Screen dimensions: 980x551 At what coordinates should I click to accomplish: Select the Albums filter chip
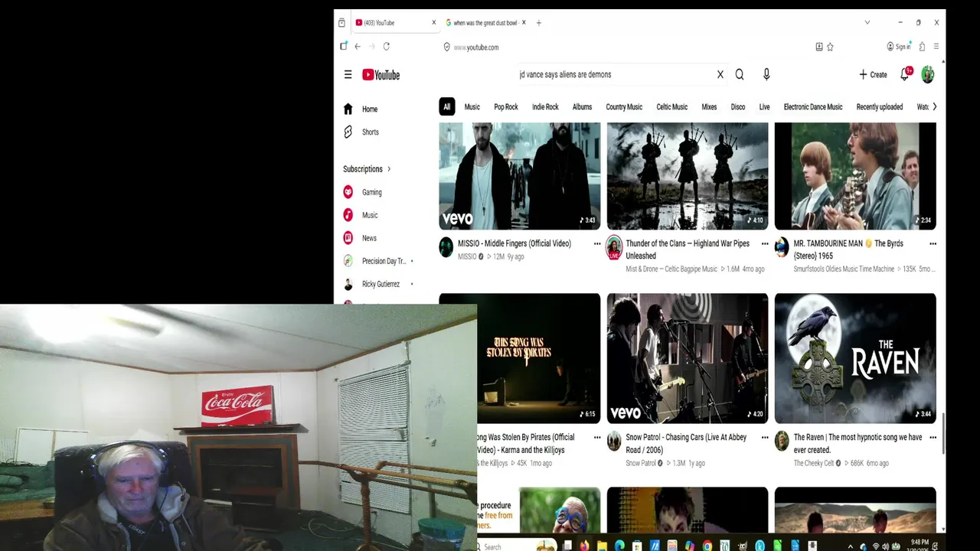[582, 107]
